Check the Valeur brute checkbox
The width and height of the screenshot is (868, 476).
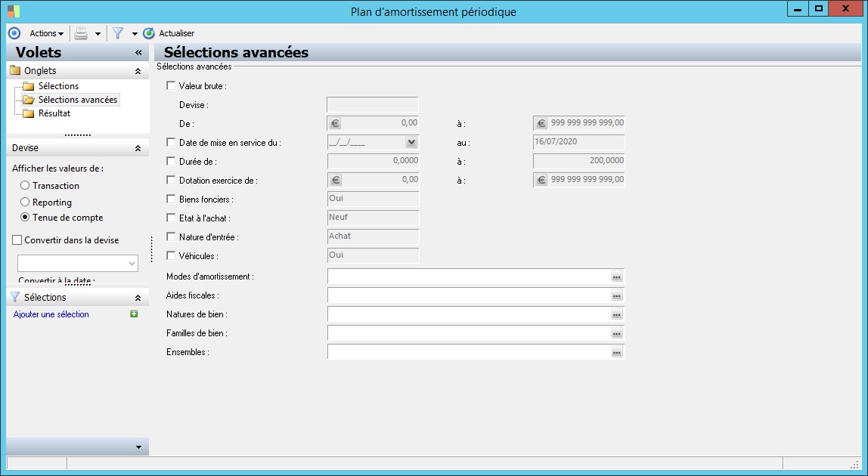pyautogui.click(x=171, y=86)
